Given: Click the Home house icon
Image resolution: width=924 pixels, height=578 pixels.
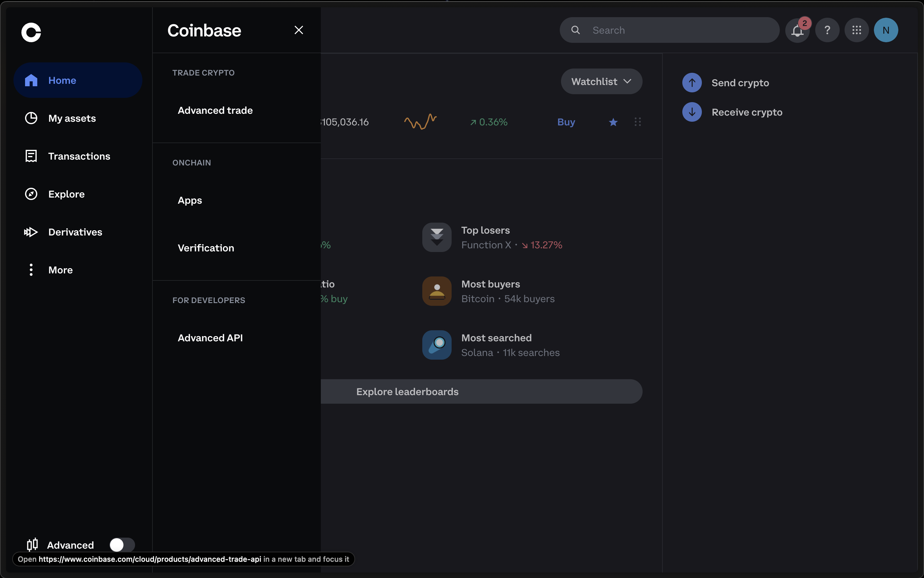Looking at the screenshot, I should pos(31,80).
